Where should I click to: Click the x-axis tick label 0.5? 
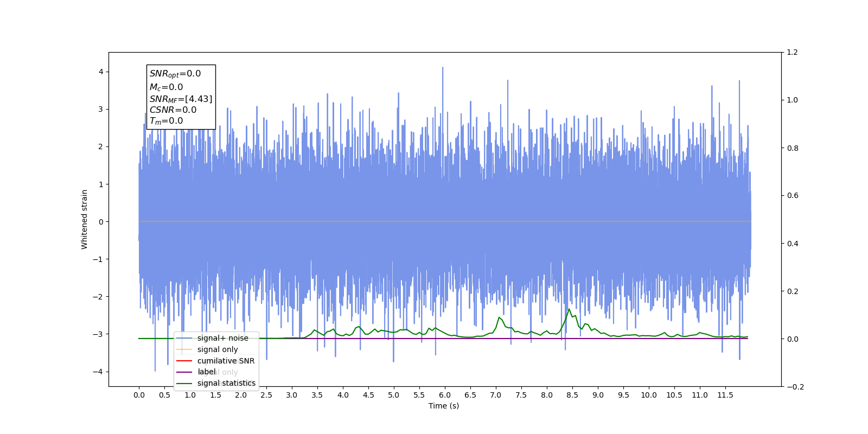coord(164,395)
